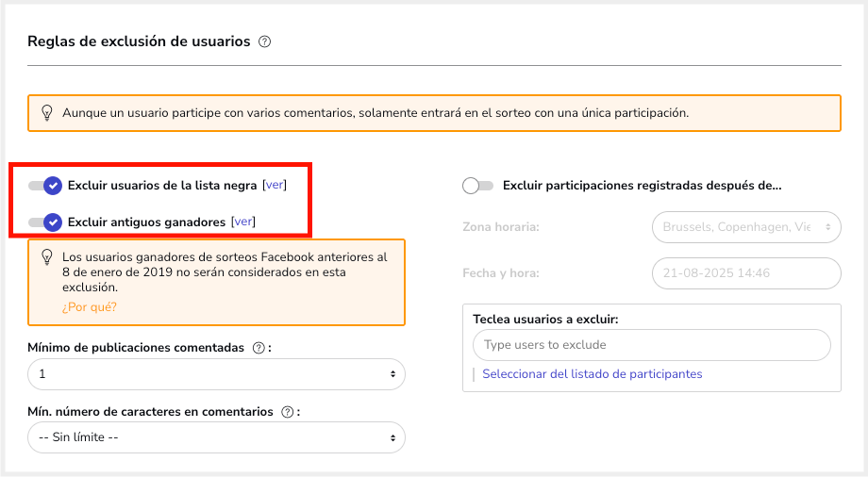Click lightbulb icon in the ganadores notice box
The height and width of the screenshot is (477, 868).
(x=46, y=257)
